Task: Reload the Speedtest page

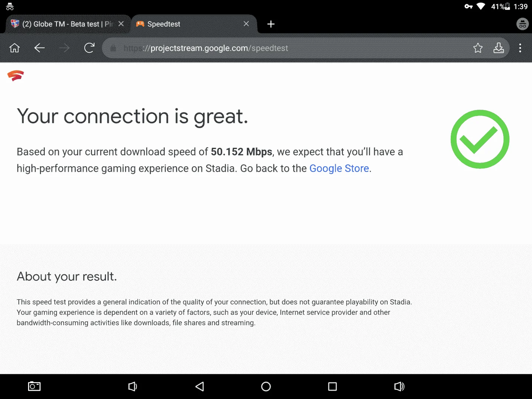Action: [89, 48]
